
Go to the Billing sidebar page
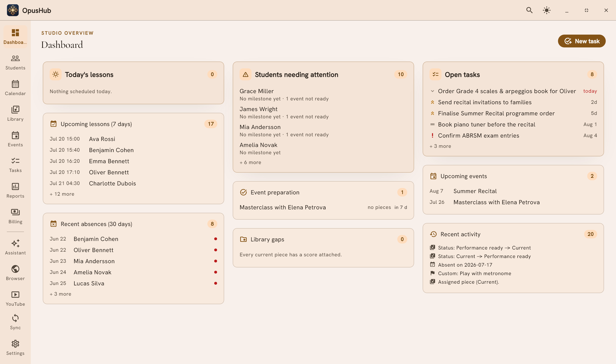click(15, 216)
